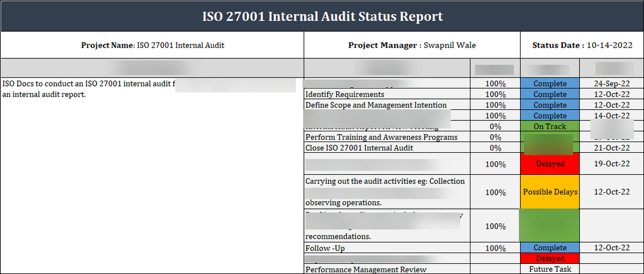Viewport: 644px width, 274px height.
Task: Click the project description text starting 'ISO Docs to conduct'
Action: pyautogui.click(x=89, y=90)
